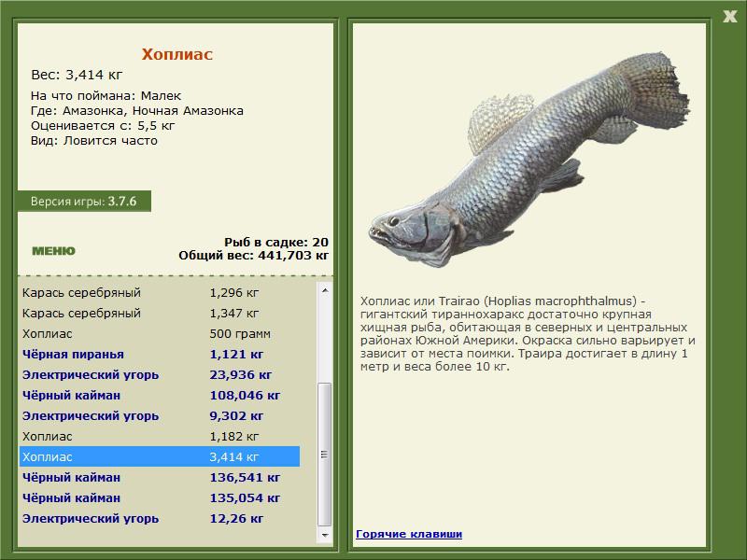Click the list scrollbar up arrow
Image resolution: width=747 pixels, height=560 pixels.
pyautogui.click(x=325, y=290)
